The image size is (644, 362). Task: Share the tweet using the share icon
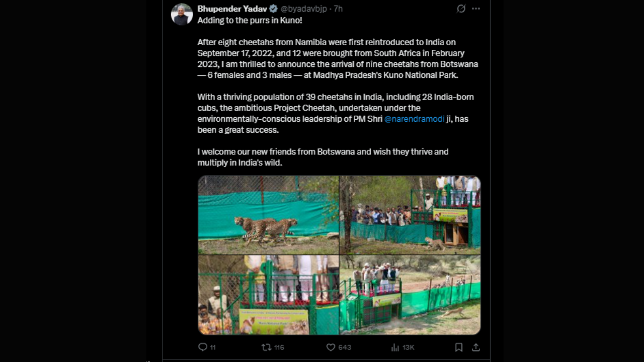coord(475,347)
